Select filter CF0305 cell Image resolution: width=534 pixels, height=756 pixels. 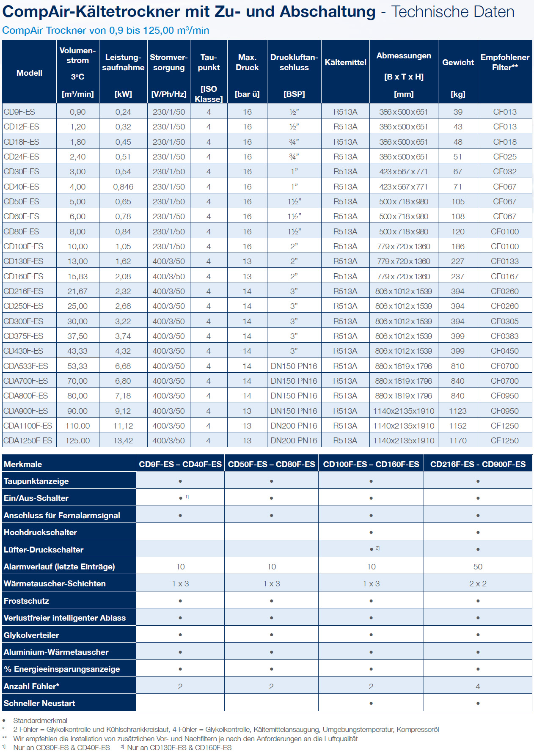tap(505, 321)
